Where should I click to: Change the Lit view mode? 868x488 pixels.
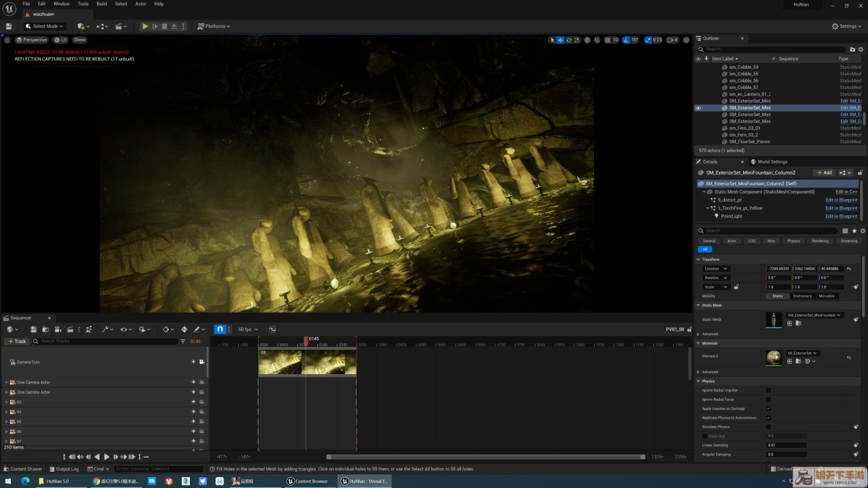tap(61, 40)
